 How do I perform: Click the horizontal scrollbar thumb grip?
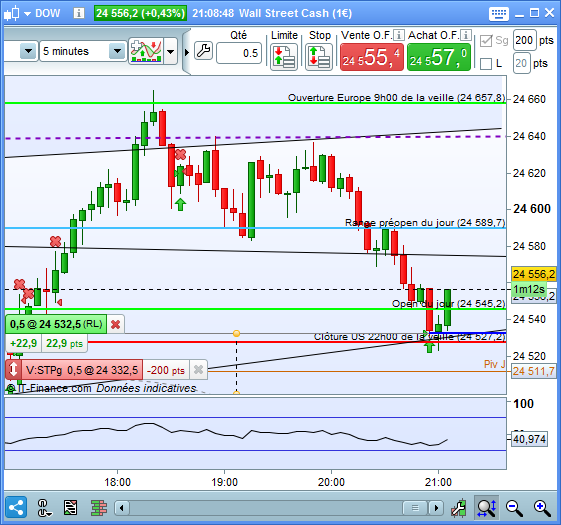tap(415, 508)
